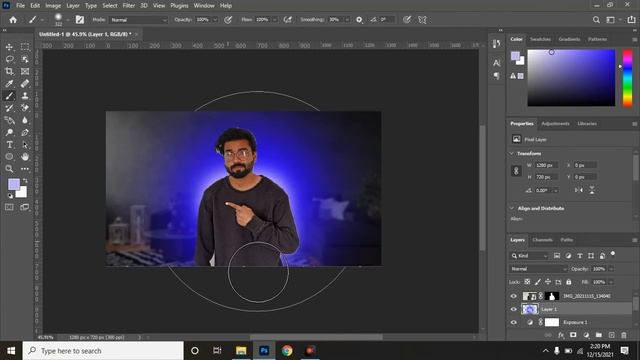640x360 pixels.
Task: Select the Path Selection tool
Action: pos(25,144)
